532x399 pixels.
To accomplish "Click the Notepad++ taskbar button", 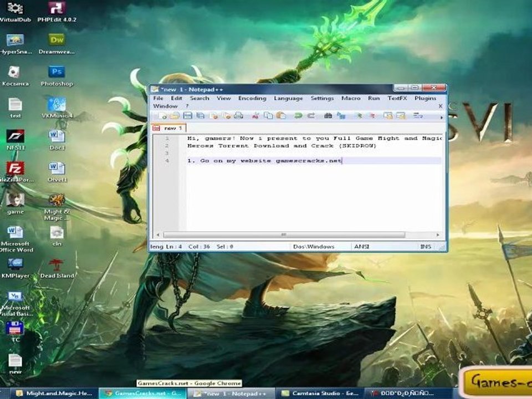I will click(x=231, y=393).
